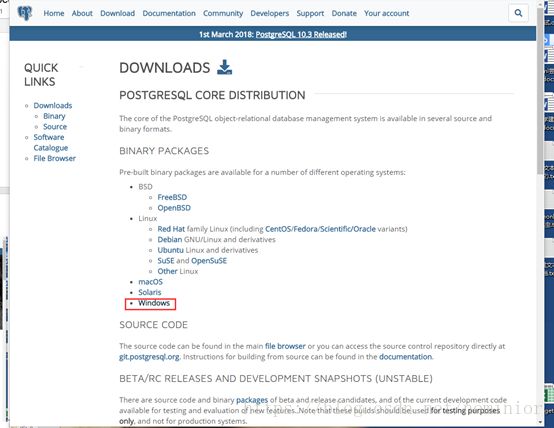Open Source in the quick links sidebar
The width and height of the screenshot is (554, 428).
click(55, 127)
